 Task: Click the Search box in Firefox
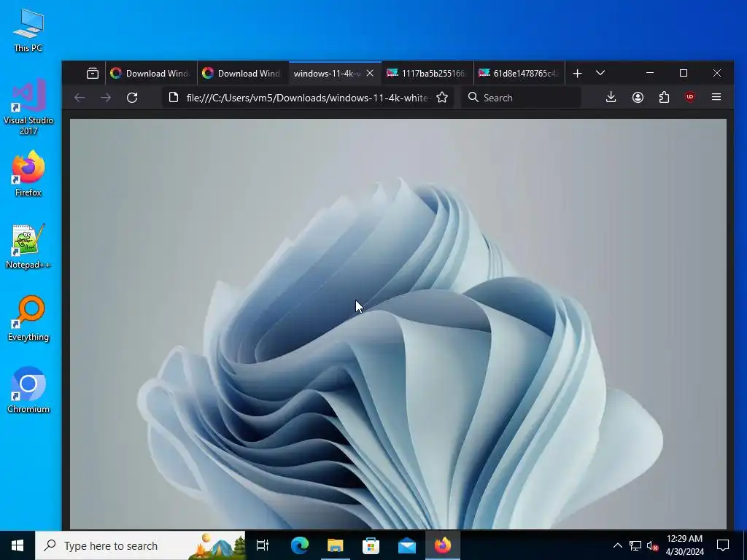click(x=521, y=98)
